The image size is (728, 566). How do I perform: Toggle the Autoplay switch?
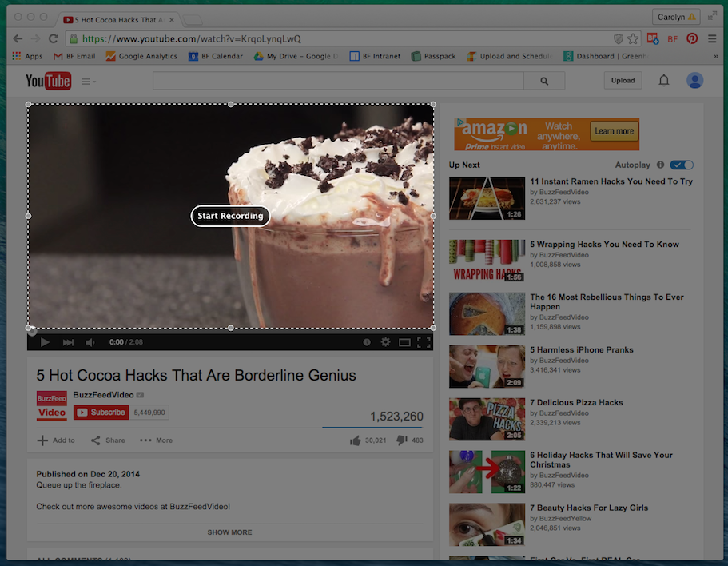[682, 165]
